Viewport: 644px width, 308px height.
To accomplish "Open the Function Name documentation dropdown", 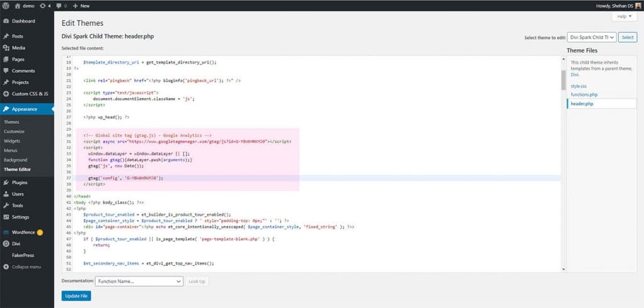I will [x=139, y=282].
